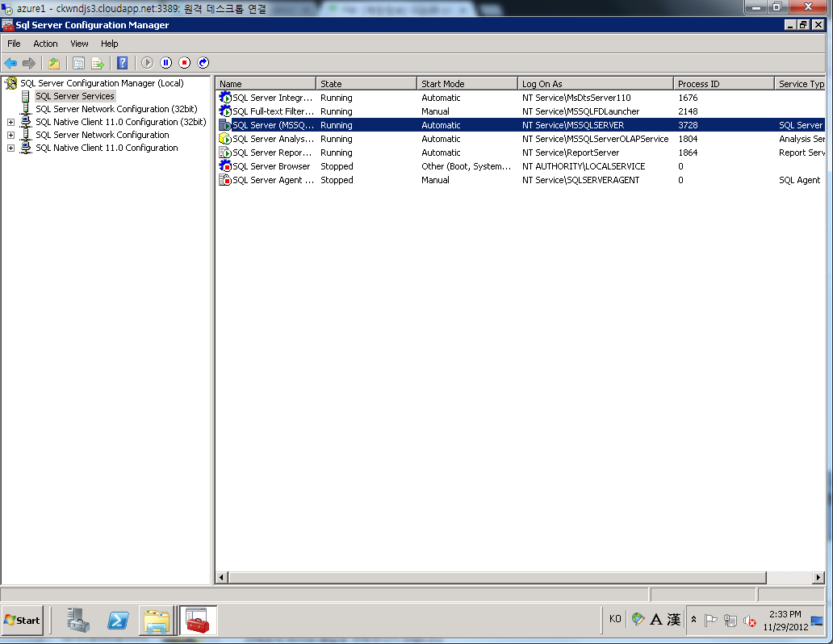Click the SQL Server (MSSQLSERVER) service icon
833x644 pixels.
[225, 125]
